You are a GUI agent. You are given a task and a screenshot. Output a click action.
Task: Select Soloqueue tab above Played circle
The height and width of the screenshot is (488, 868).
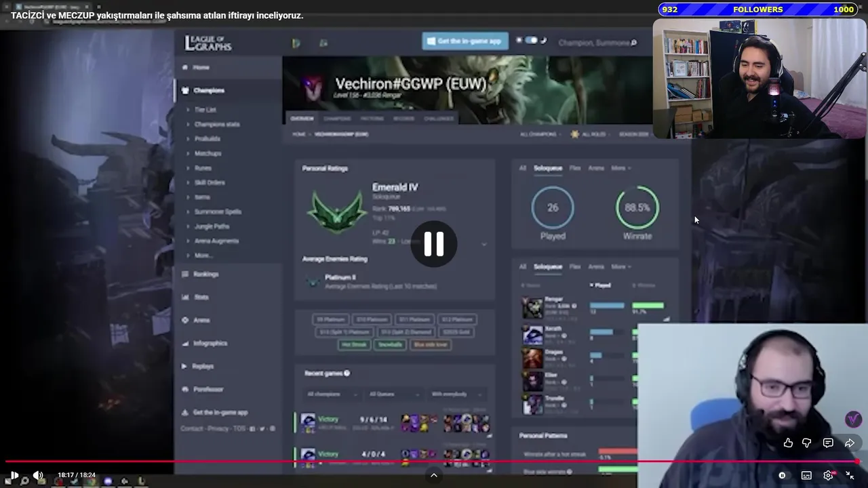point(548,168)
